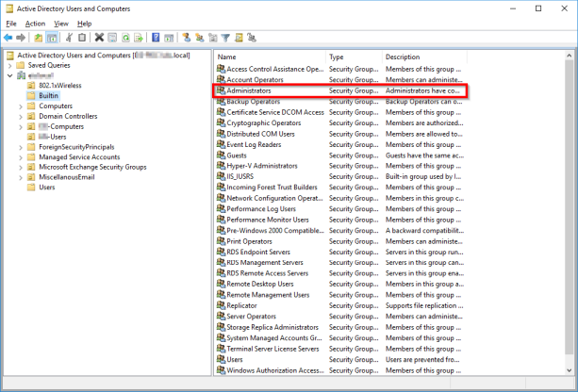Click the scrollbar up arrow in list pane
The width and height of the screenshot is (578, 392).
[569, 56]
